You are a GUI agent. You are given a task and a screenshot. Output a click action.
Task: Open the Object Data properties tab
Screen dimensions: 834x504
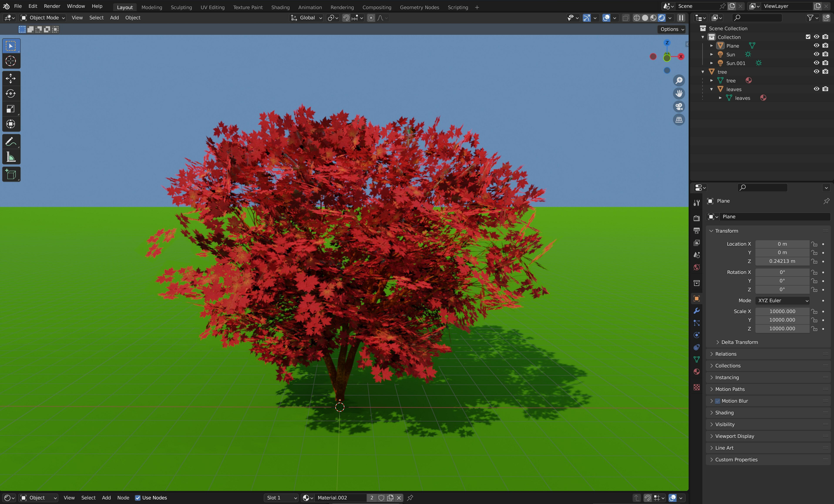coord(697,359)
